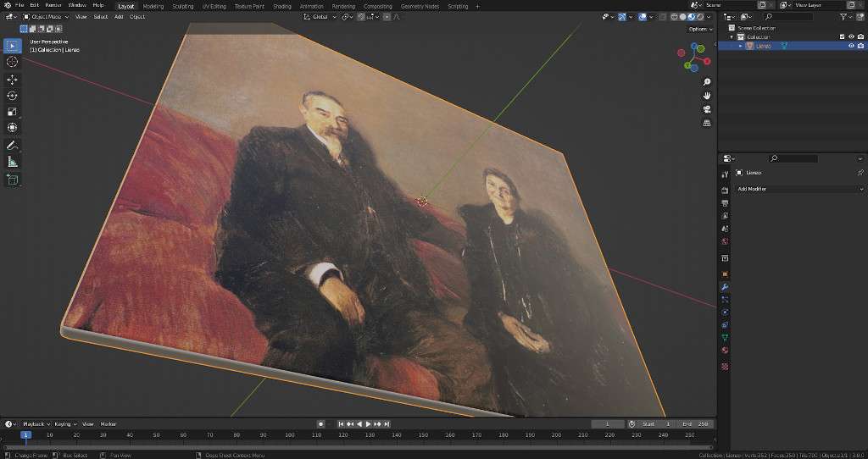Open the Output properties tab
The image size is (868, 459).
click(x=725, y=203)
